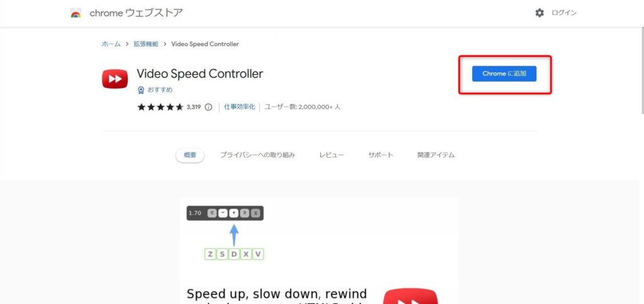The width and height of the screenshot is (644, 304).
Task: Click the five-star rating stars
Action: pos(160,107)
